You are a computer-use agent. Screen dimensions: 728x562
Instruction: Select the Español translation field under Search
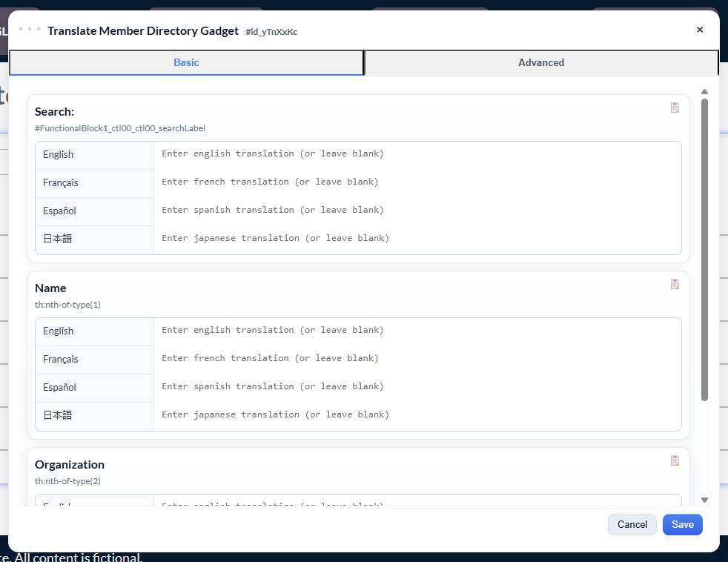tap(415, 210)
